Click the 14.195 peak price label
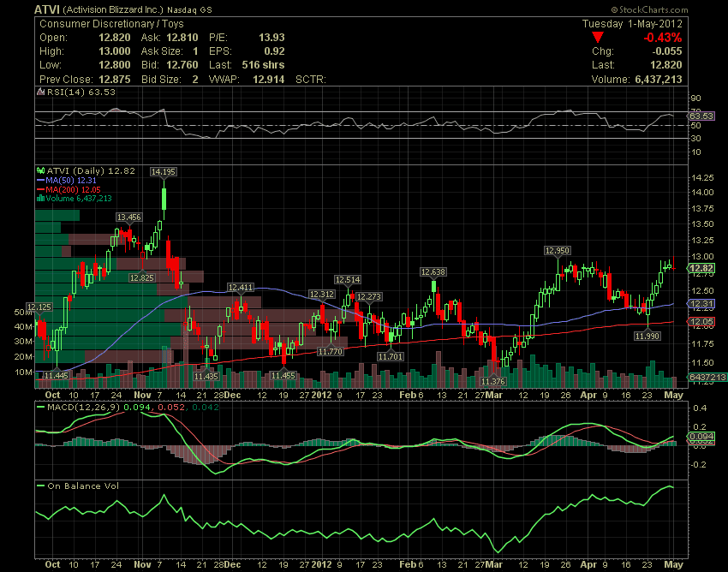This screenshot has width=728, height=572. point(164,172)
